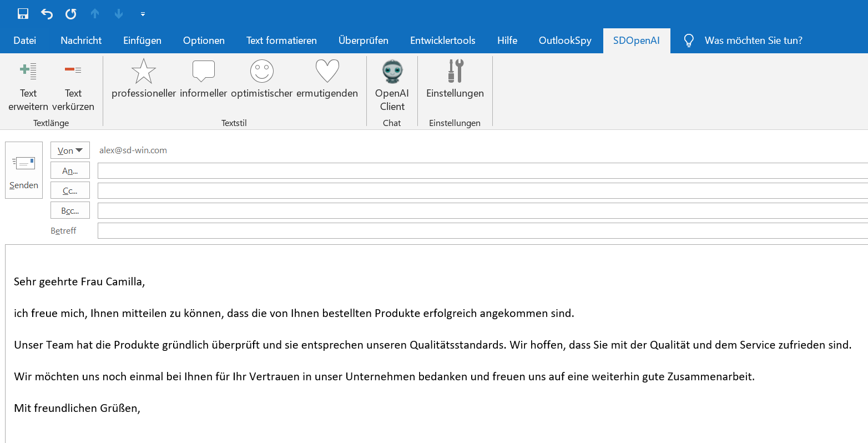Redo the last action
This screenshot has width=868, height=443.
pos(70,14)
